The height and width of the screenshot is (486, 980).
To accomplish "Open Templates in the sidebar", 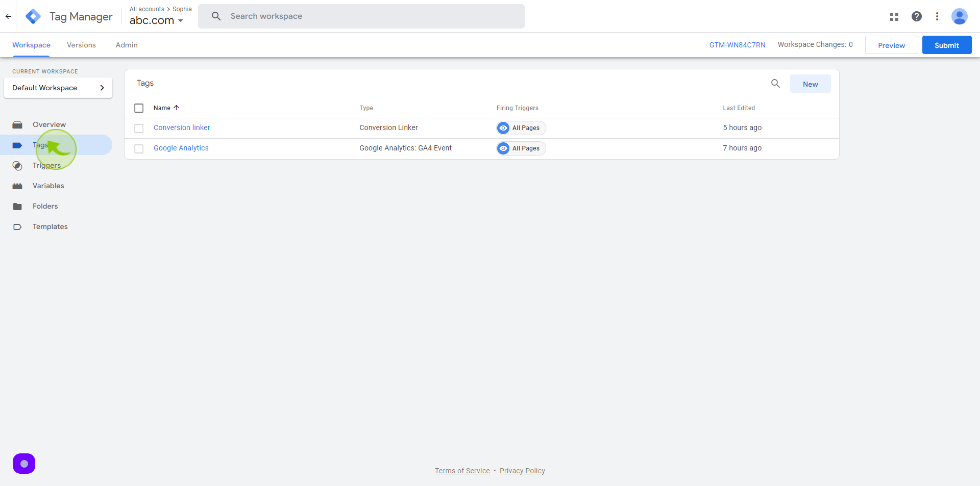I will coord(56,226).
